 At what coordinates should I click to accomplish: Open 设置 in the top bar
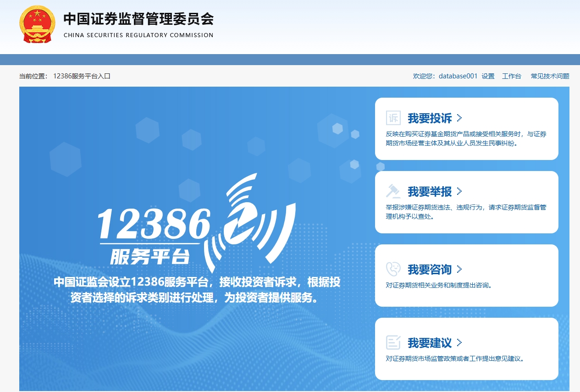[488, 76]
